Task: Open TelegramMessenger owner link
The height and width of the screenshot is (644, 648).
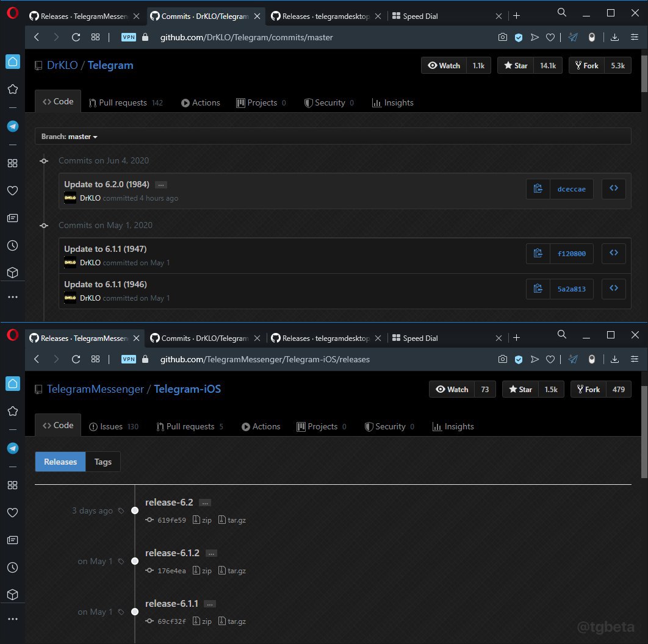Action: (x=95, y=389)
